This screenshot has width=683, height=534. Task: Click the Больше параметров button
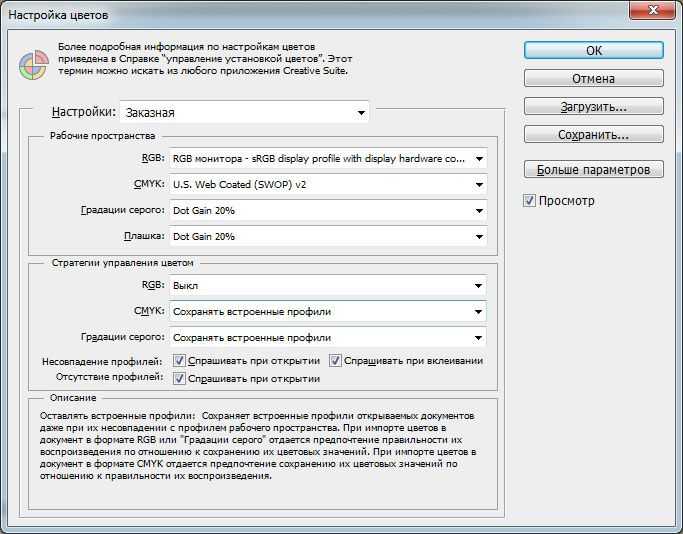(x=594, y=169)
